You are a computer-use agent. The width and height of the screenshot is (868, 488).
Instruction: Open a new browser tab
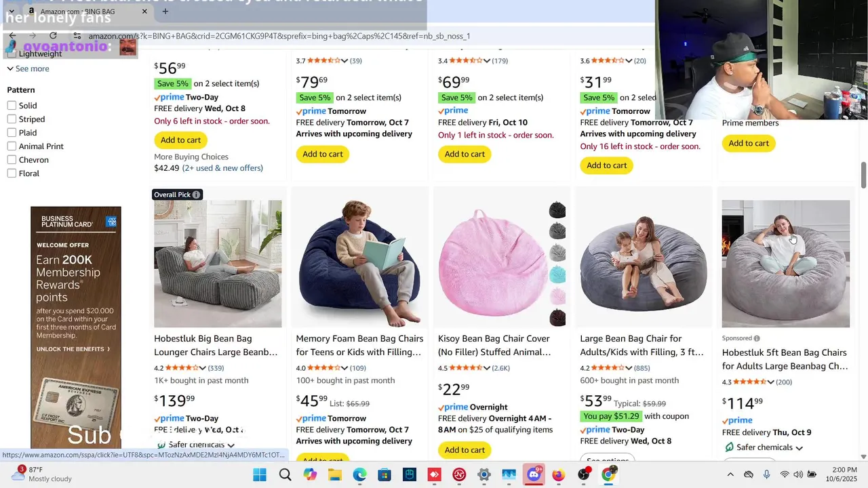(165, 11)
